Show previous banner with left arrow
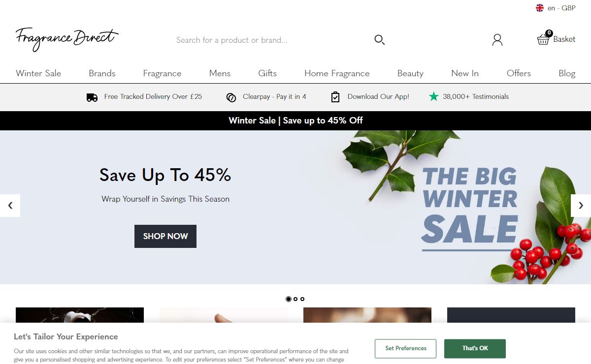The width and height of the screenshot is (591, 364). coord(10,206)
